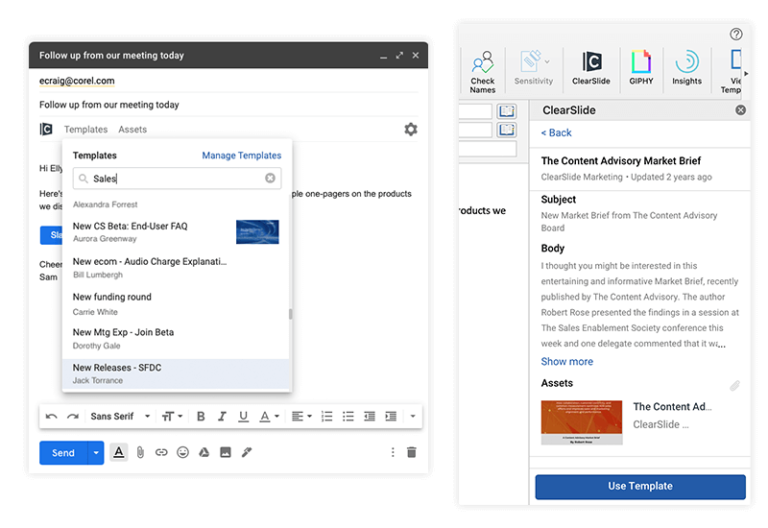Screen dimensions: 768x528
Task: Click the attachment paperclip beside Assets
Action: tap(735, 386)
